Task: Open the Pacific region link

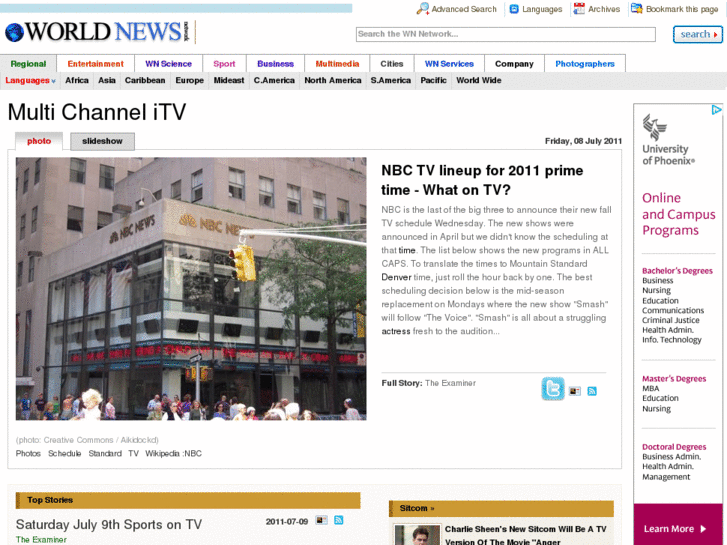Action: coord(433,81)
